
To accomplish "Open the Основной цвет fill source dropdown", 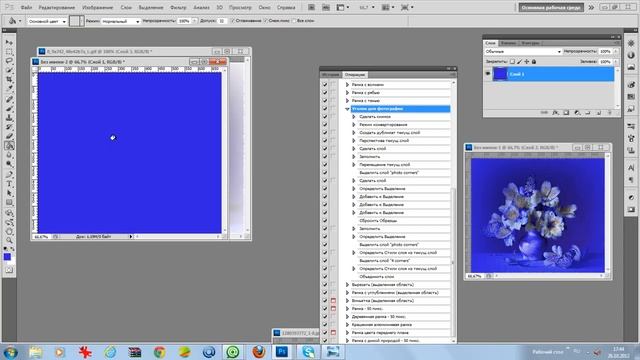I will coord(47,21).
